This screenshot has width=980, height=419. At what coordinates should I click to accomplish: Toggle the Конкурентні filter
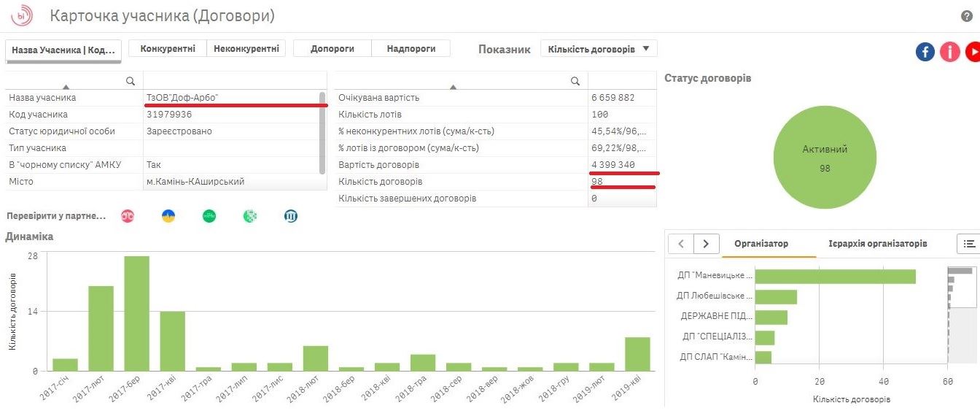click(x=168, y=48)
